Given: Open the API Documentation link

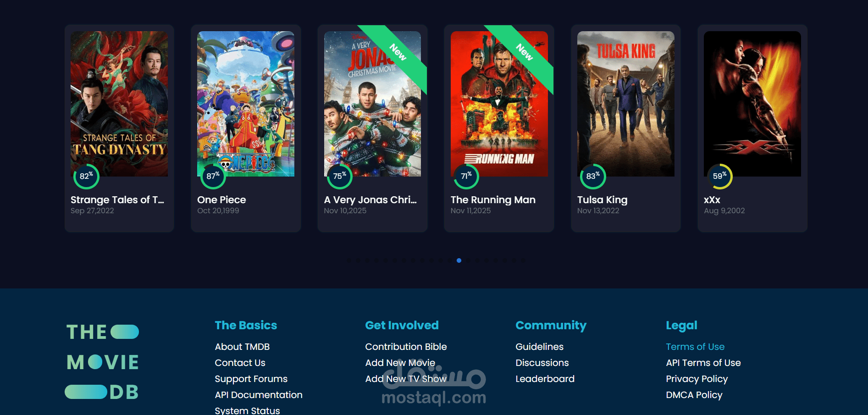Looking at the screenshot, I should (x=259, y=395).
